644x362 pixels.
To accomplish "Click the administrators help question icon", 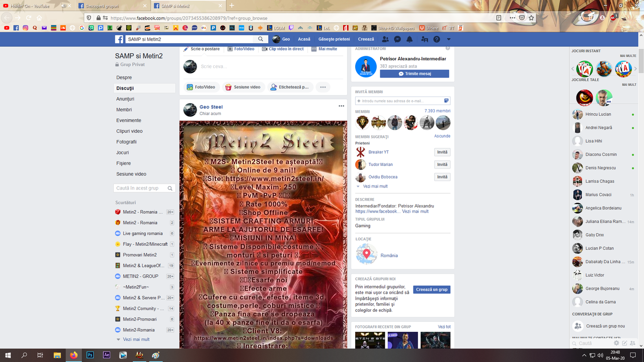I will (448, 49).
